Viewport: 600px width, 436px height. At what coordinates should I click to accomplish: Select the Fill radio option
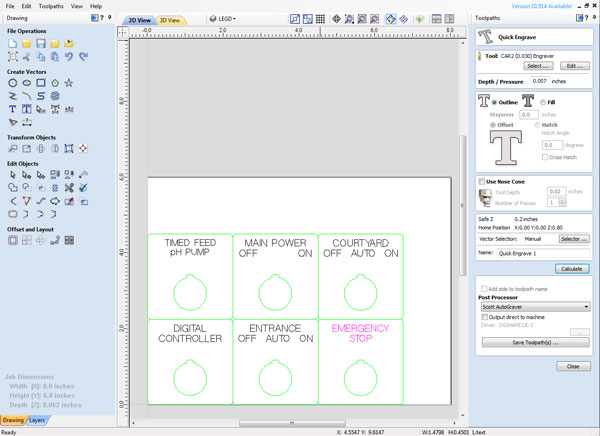click(543, 101)
